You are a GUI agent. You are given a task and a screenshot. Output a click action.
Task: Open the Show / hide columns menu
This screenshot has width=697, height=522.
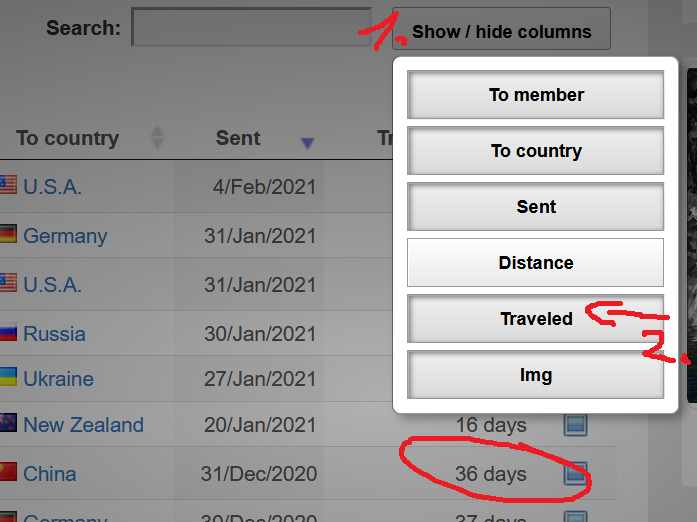coord(501,31)
